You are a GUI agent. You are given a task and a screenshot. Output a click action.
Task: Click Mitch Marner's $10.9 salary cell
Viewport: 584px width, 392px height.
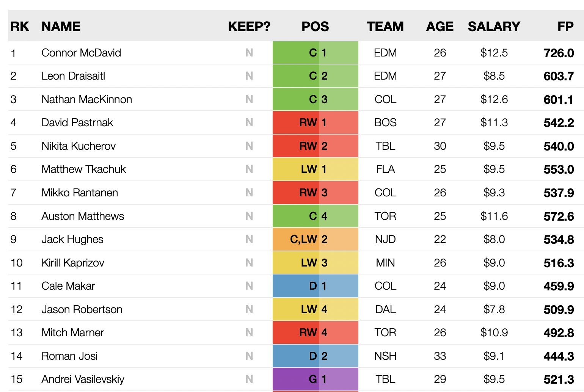494,332
